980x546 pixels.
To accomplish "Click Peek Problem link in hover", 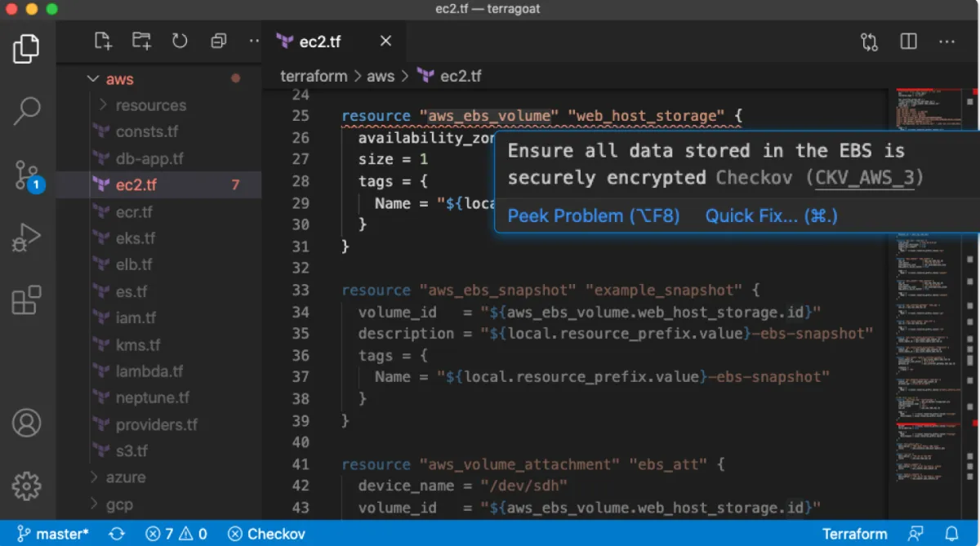I will click(x=594, y=215).
